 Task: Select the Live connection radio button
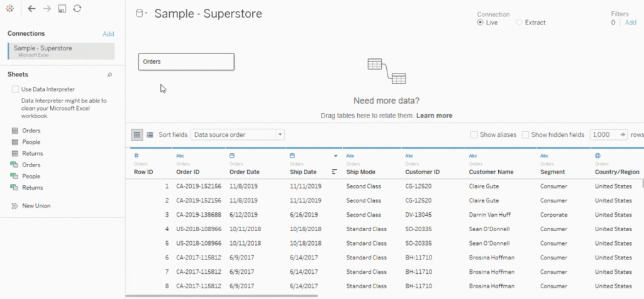click(x=480, y=23)
